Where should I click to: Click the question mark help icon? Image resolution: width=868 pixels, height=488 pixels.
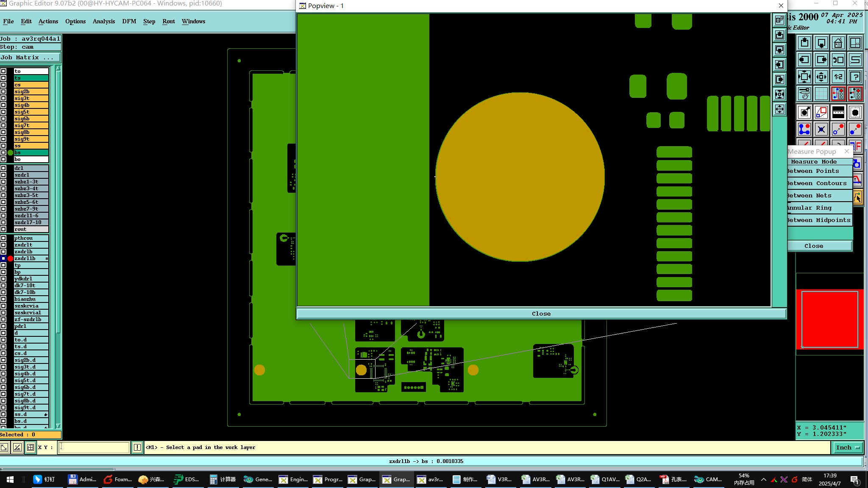pyautogui.click(x=855, y=77)
